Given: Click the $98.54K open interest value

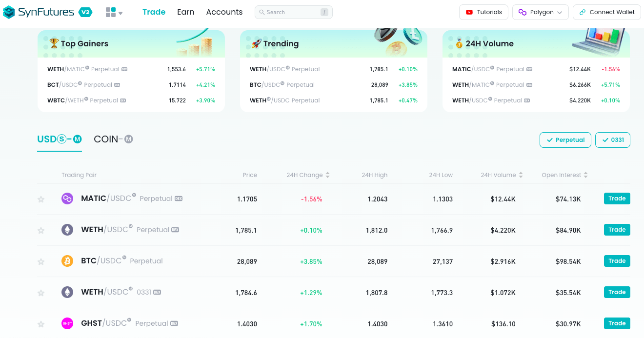Looking at the screenshot, I should click(x=568, y=261).
